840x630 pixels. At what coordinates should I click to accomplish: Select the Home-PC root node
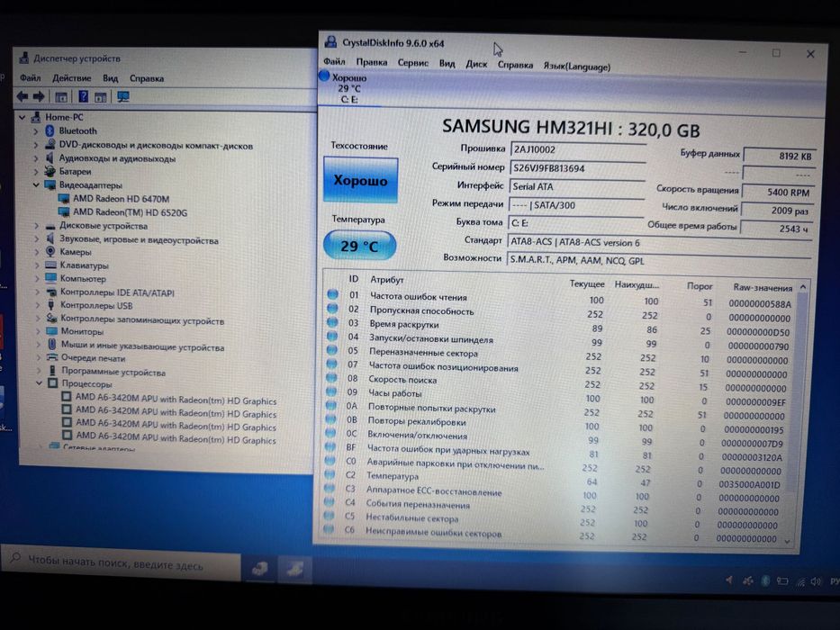coord(64,117)
